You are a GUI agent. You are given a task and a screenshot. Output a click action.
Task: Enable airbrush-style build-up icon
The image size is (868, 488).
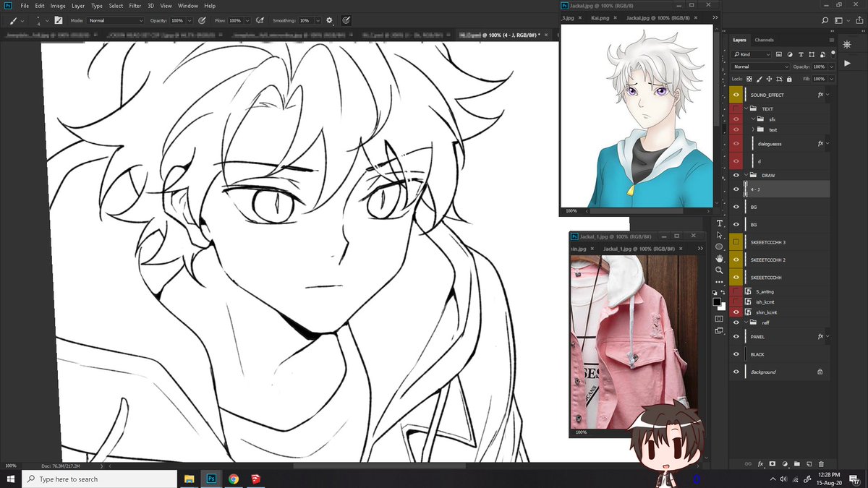tap(260, 20)
